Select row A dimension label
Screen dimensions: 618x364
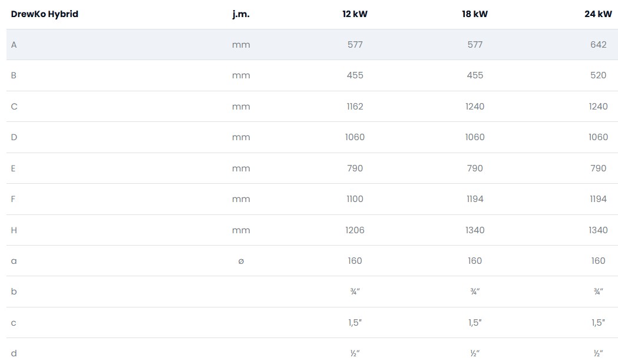click(x=14, y=45)
